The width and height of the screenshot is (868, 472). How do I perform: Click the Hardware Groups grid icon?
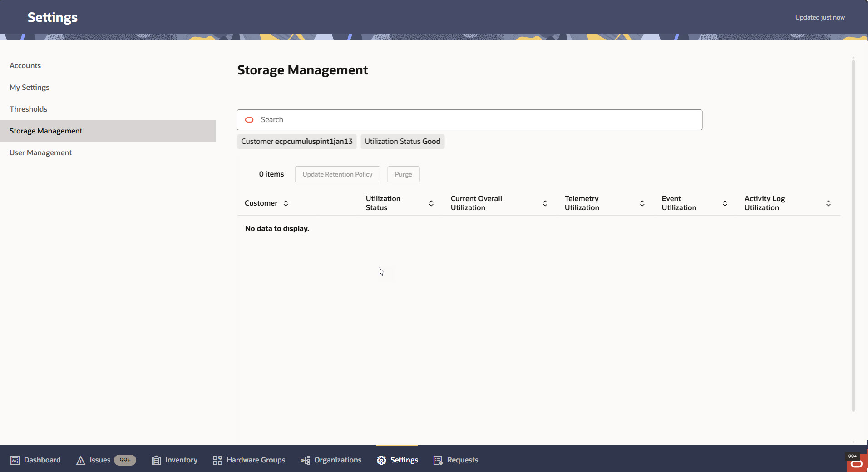tap(217, 460)
